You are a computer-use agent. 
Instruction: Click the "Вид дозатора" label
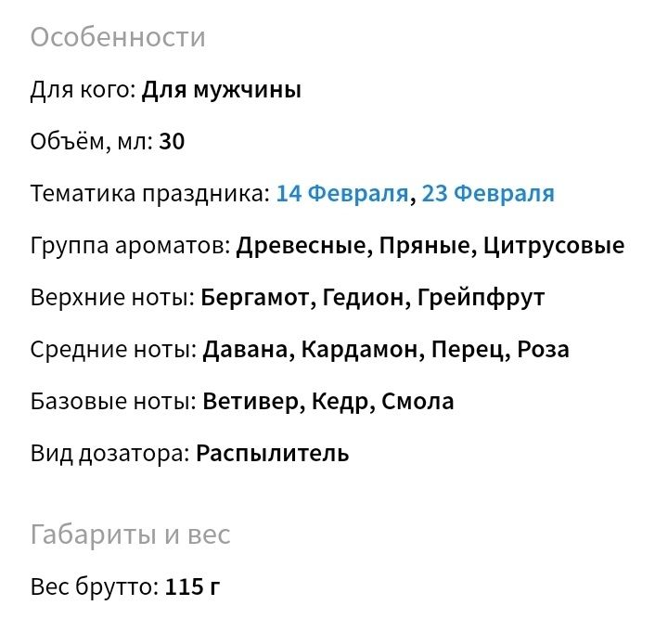[x=109, y=454]
